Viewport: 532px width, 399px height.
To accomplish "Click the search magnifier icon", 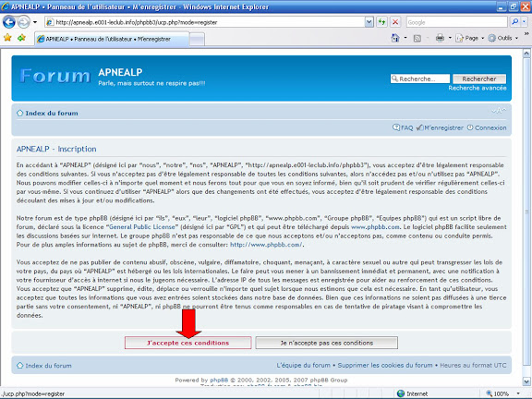I will point(515,22).
